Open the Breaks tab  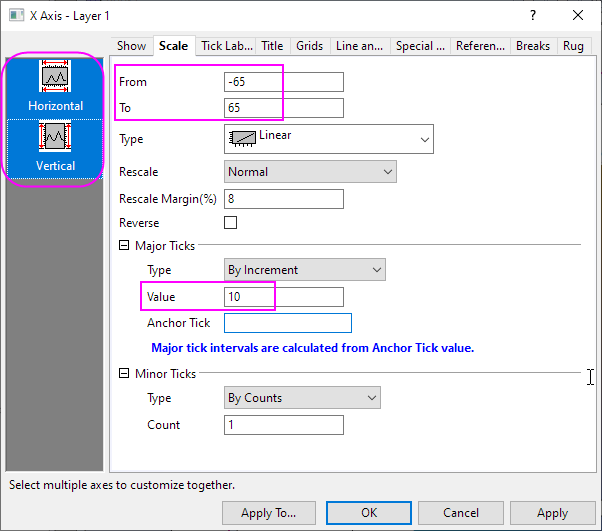(x=533, y=46)
